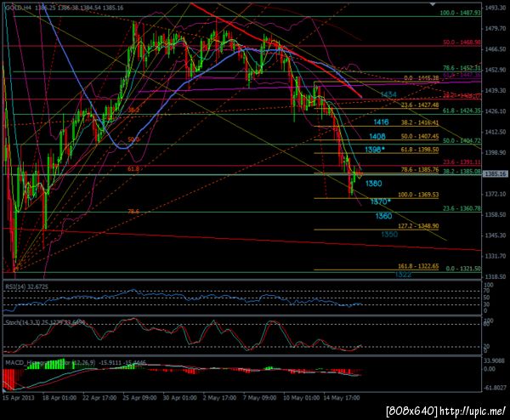Click the orange 61.8 retracement label
The image size is (510, 420).
tap(133, 169)
